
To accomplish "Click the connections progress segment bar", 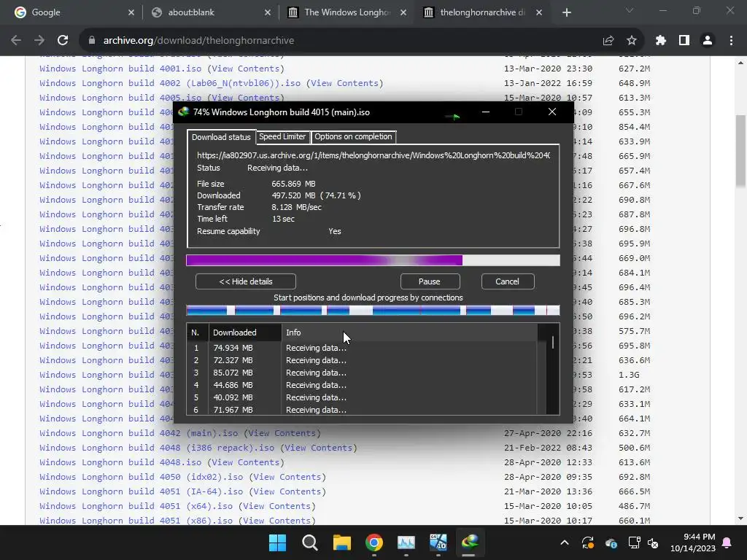I will tap(373, 311).
